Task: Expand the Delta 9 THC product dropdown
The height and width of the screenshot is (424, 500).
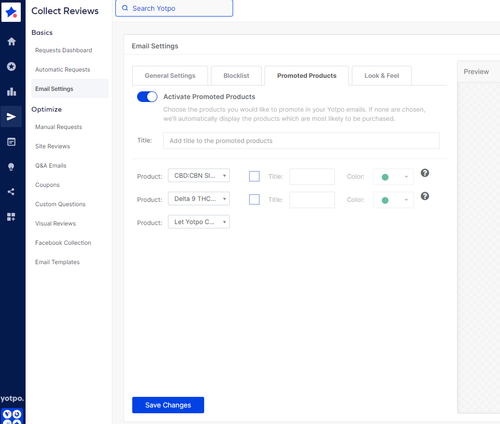Action: (x=199, y=199)
